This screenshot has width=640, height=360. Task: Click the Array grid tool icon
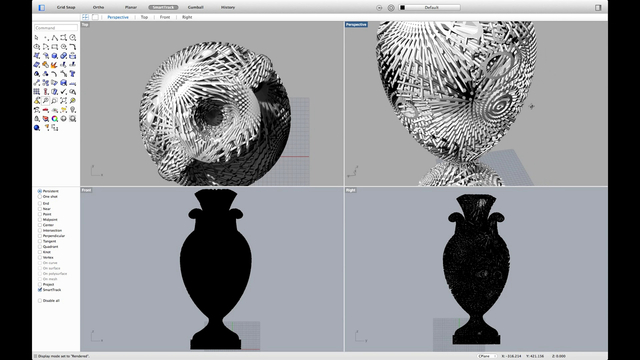37,91
